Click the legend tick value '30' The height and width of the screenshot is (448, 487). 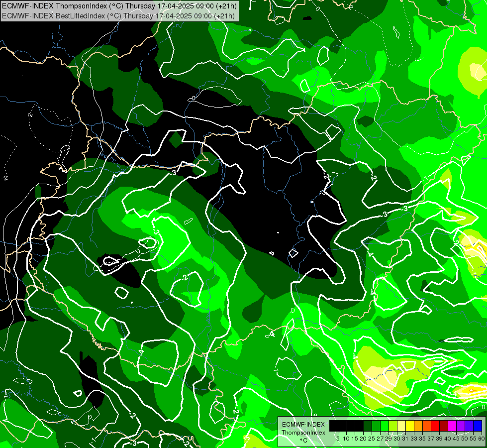397,439
